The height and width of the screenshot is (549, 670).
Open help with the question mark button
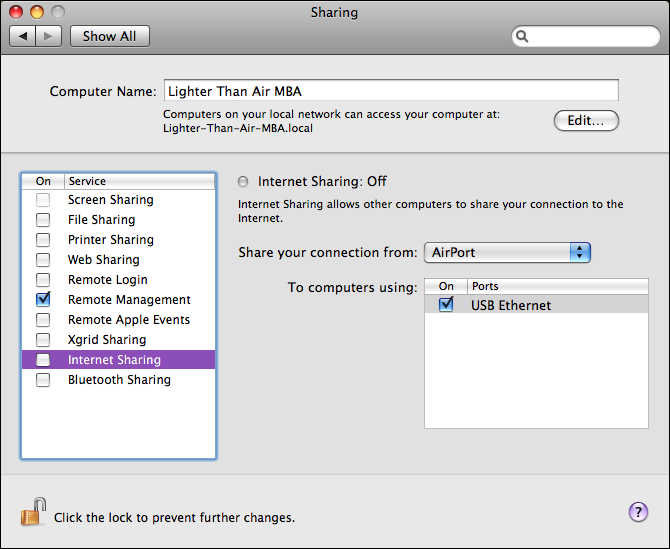(x=638, y=512)
